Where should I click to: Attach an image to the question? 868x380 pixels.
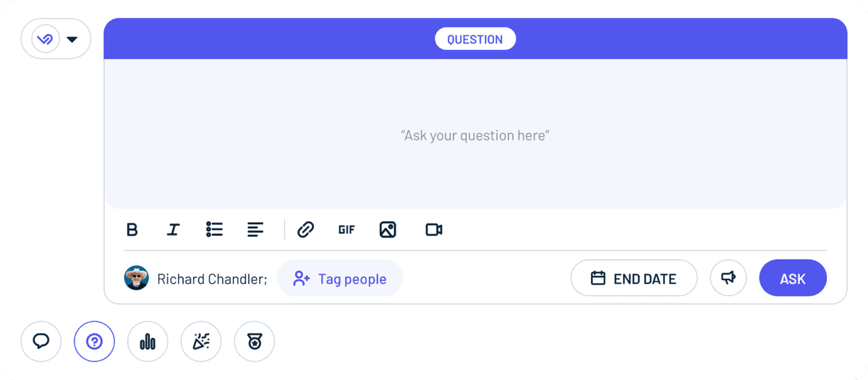point(388,229)
